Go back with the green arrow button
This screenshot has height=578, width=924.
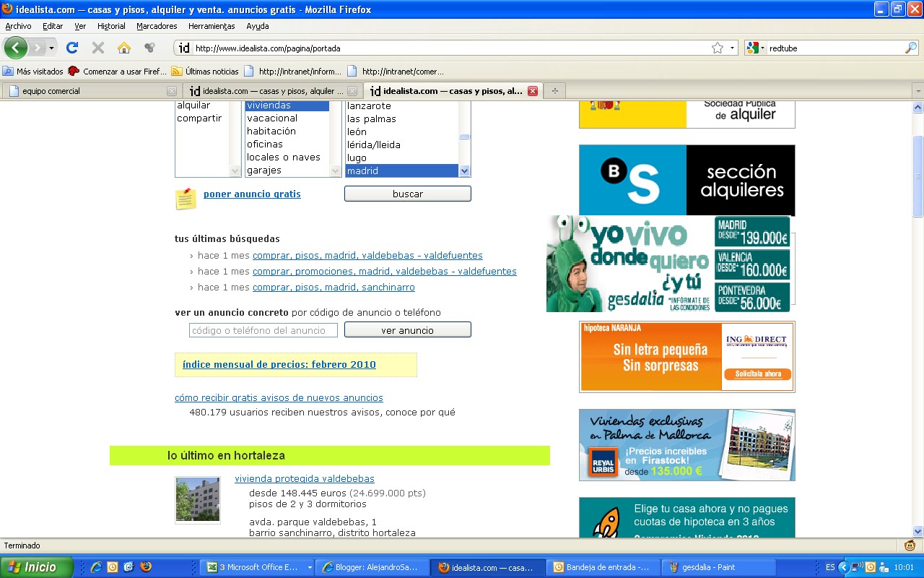16,48
